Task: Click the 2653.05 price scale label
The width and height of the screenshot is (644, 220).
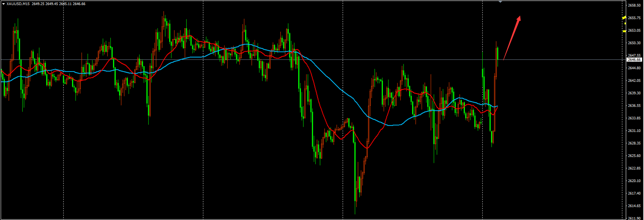Action: click(x=634, y=30)
